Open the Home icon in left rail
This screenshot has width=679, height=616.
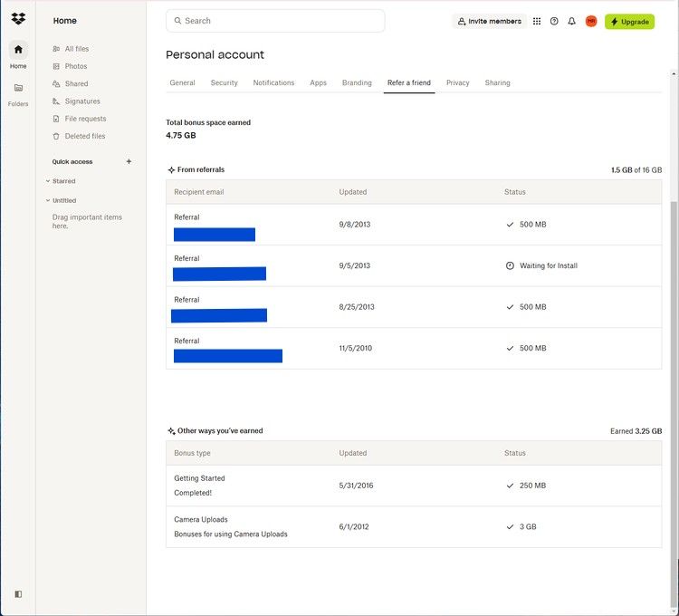18,50
